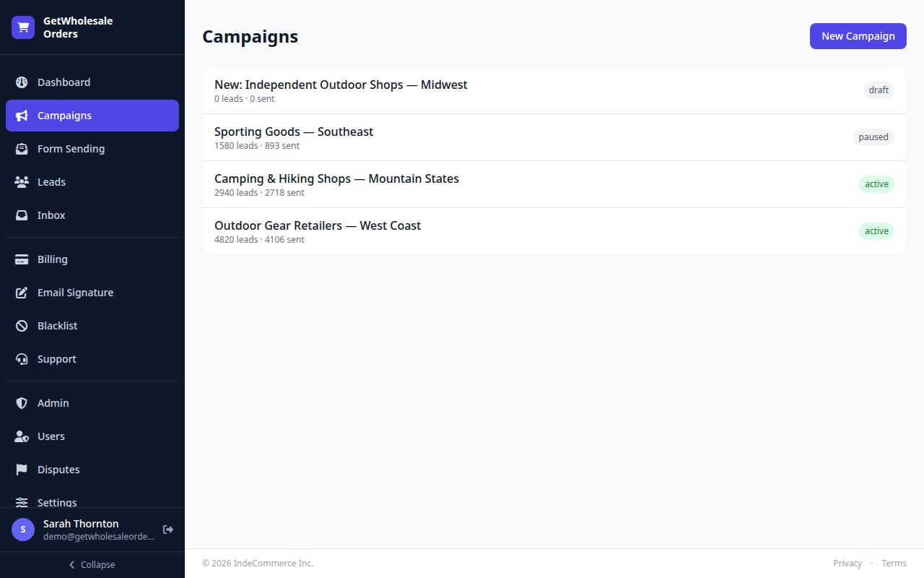Click the Admin shield icon
924x578 pixels.
coord(22,403)
